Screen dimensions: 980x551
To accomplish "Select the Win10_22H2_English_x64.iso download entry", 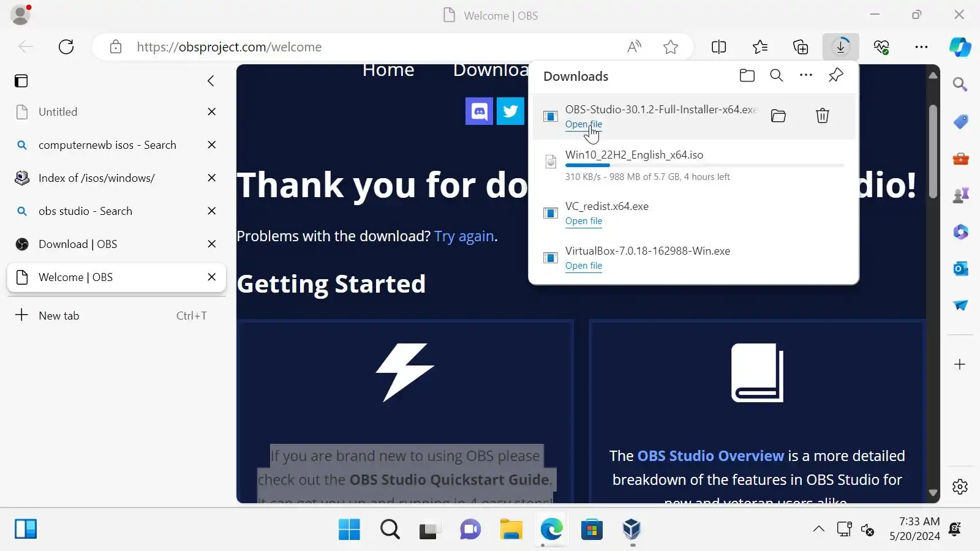I will pyautogui.click(x=693, y=165).
